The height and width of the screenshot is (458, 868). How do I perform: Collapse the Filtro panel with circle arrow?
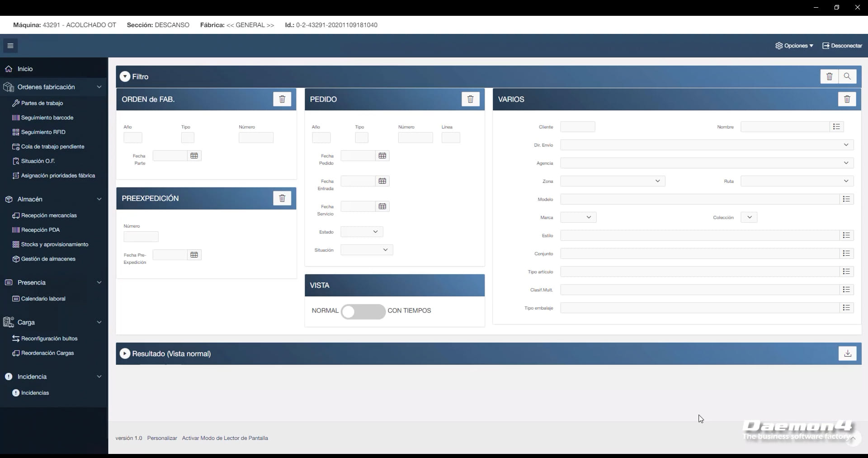(x=125, y=77)
